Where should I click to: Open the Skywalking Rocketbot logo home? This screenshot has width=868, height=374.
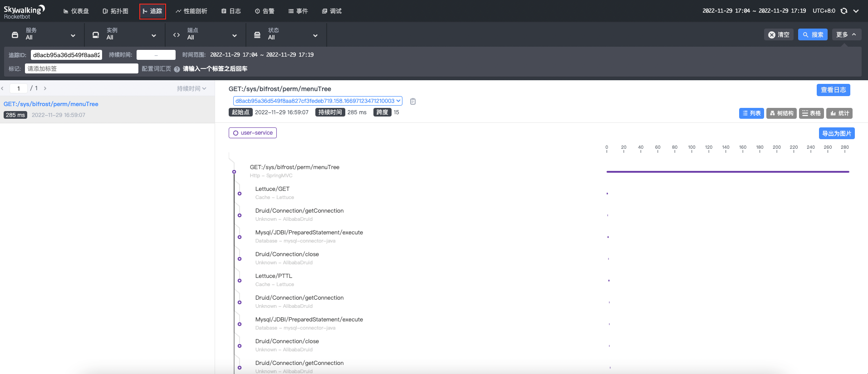tap(24, 11)
